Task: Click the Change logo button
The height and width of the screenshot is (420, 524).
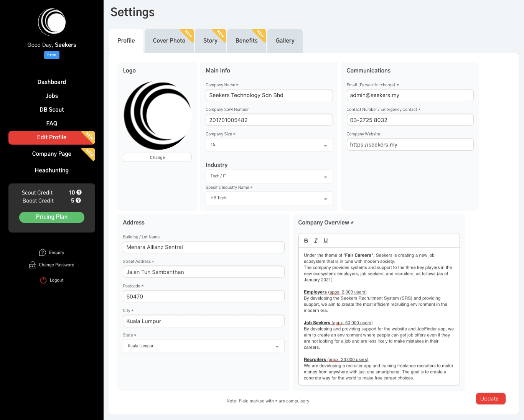Action: click(x=157, y=157)
